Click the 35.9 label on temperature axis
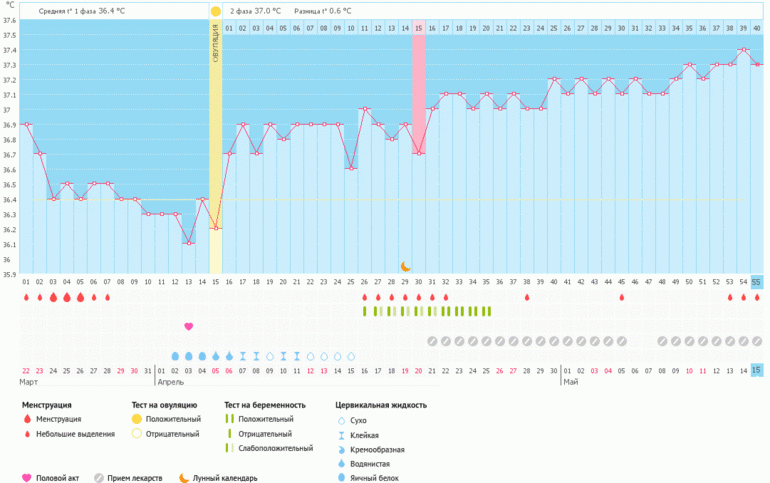This screenshot has width=770, height=483. tap(10, 274)
